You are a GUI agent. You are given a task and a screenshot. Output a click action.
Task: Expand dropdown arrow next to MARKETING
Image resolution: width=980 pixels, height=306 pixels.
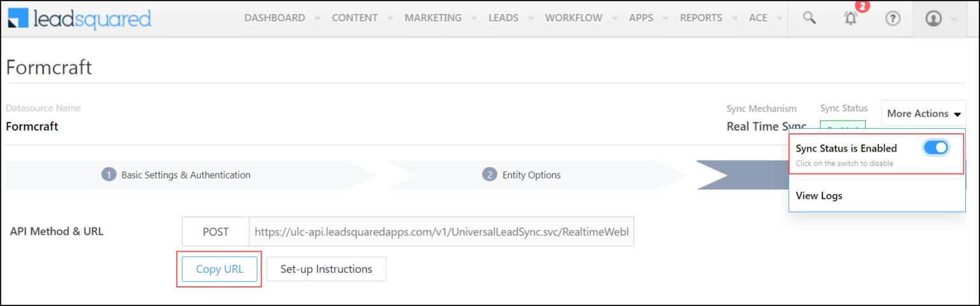pyautogui.click(x=474, y=18)
